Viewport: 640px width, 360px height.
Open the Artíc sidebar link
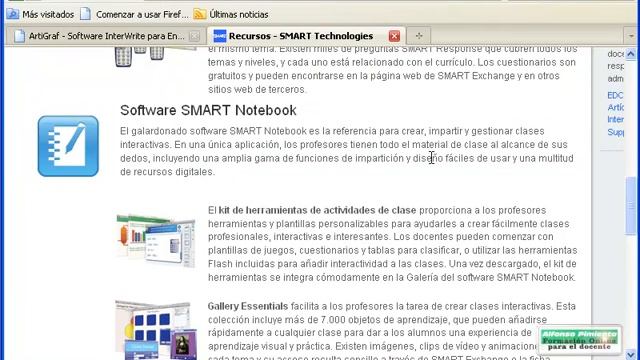616,107
